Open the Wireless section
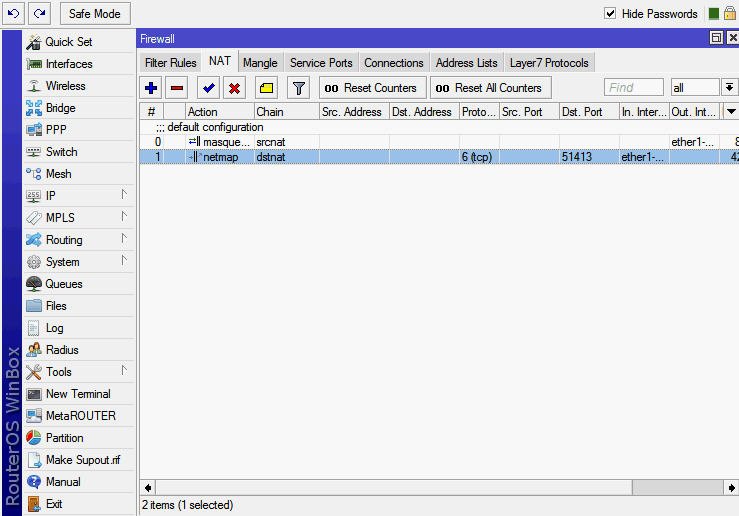This screenshot has width=739, height=516. pyautogui.click(x=79, y=86)
